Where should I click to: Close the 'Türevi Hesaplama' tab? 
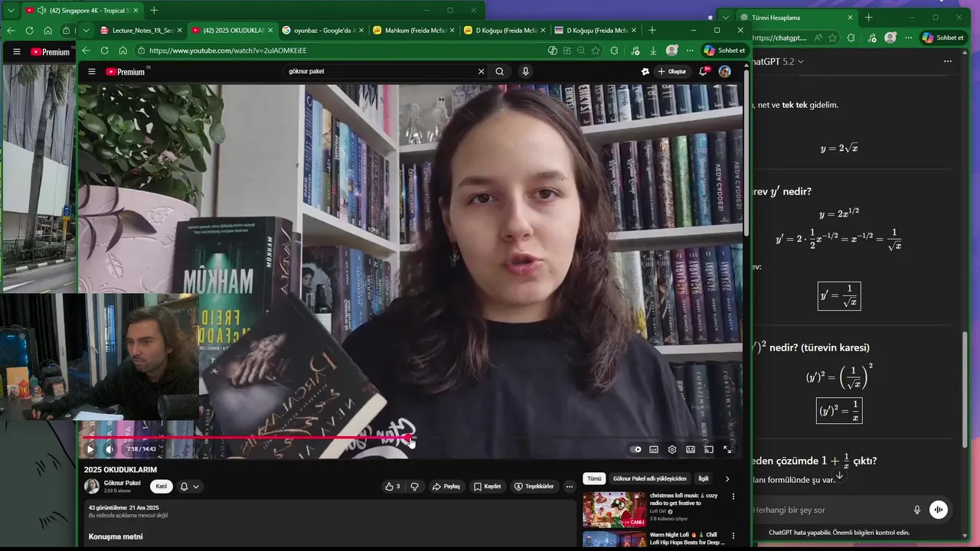[850, 18]
